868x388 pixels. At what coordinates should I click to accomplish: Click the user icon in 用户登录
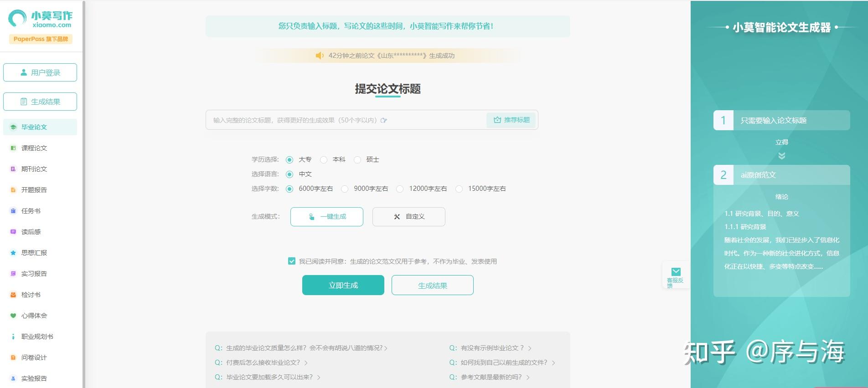point(24,72)
